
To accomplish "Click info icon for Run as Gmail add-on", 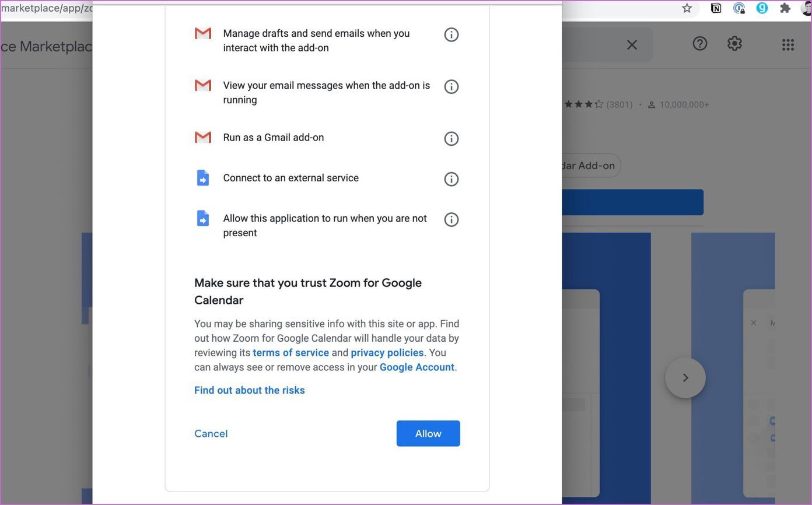I will click(x=451, y=138).
